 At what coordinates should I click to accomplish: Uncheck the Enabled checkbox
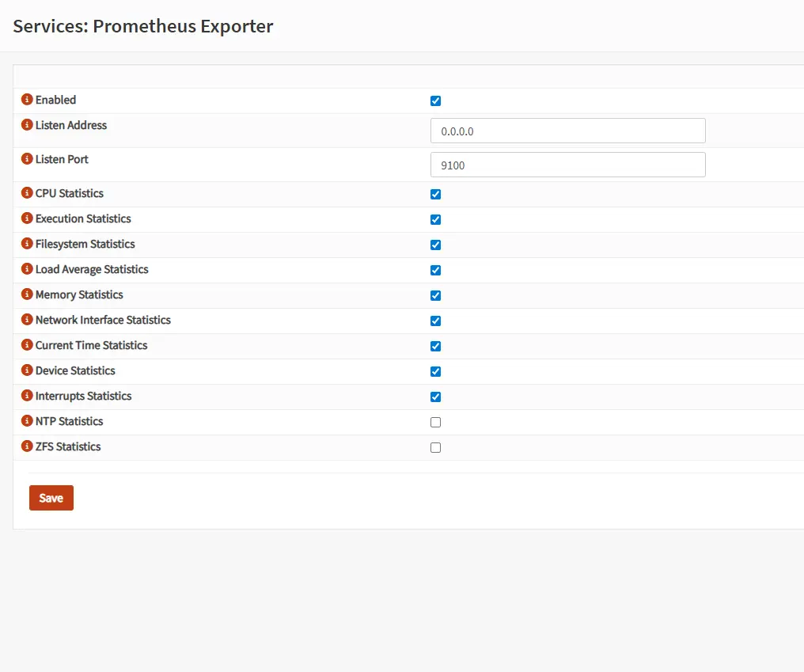(435, 101)
